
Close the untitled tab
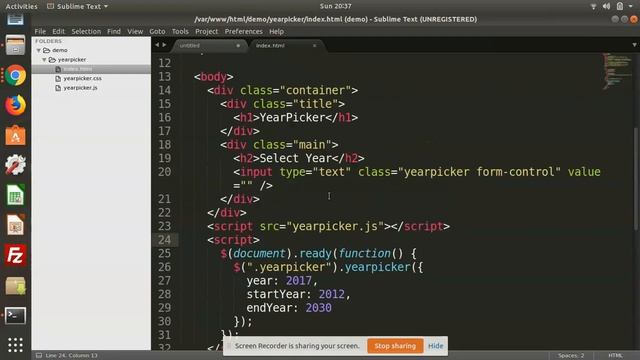pos(238,46)
